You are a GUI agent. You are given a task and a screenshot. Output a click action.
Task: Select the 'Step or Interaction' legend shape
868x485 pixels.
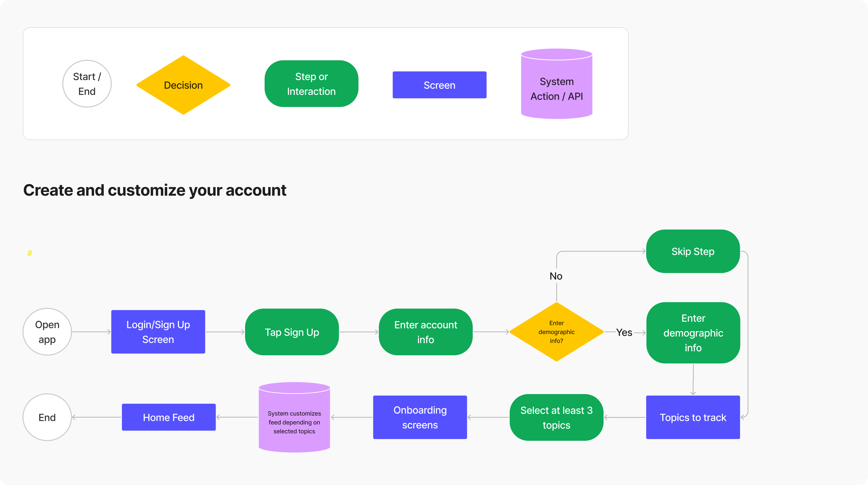coord(311,84)
